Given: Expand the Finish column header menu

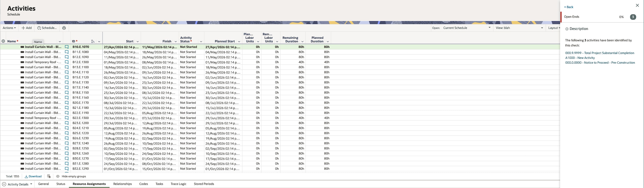Looking at the screenshot, I should tap(176, 42).
